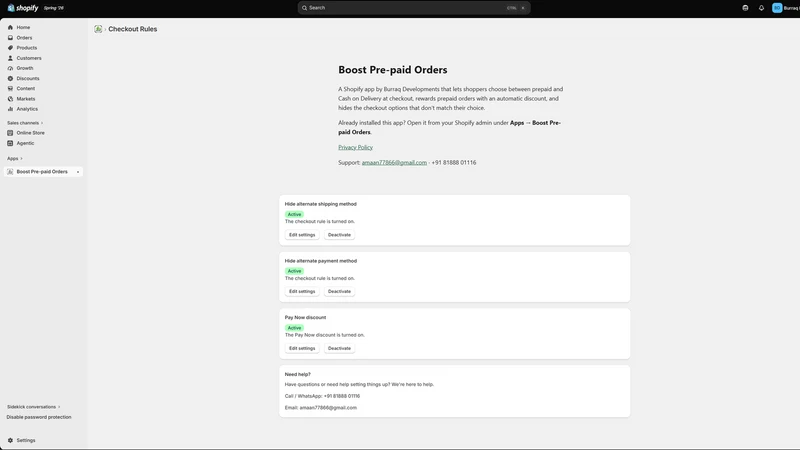Click the Customers person icon
The height and width of the screenshot is (450, 800).
(10, 58)
